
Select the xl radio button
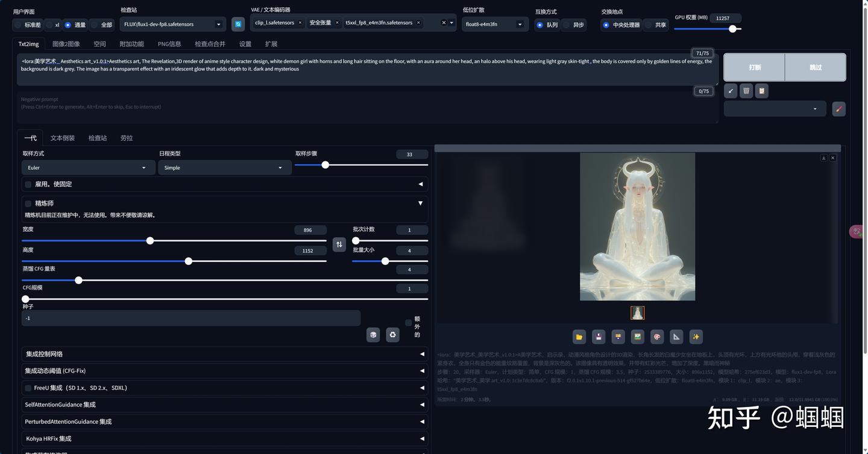50,25
